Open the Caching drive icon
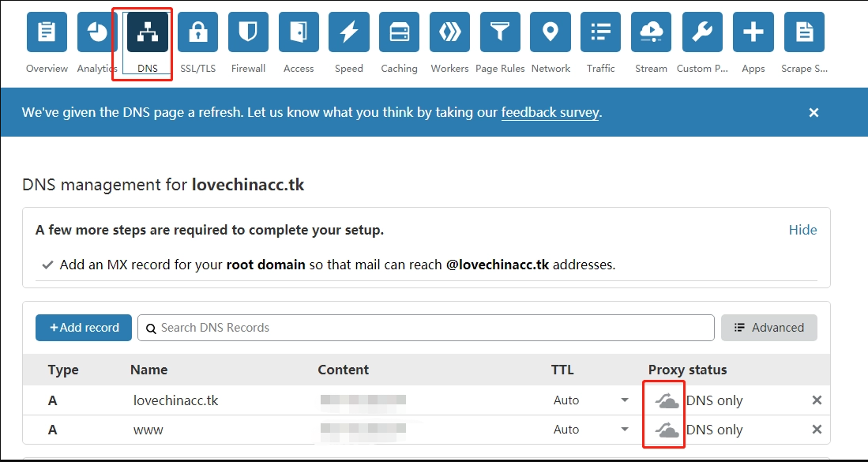Screen dimensions: 868x462 click(x=399, y=32)
